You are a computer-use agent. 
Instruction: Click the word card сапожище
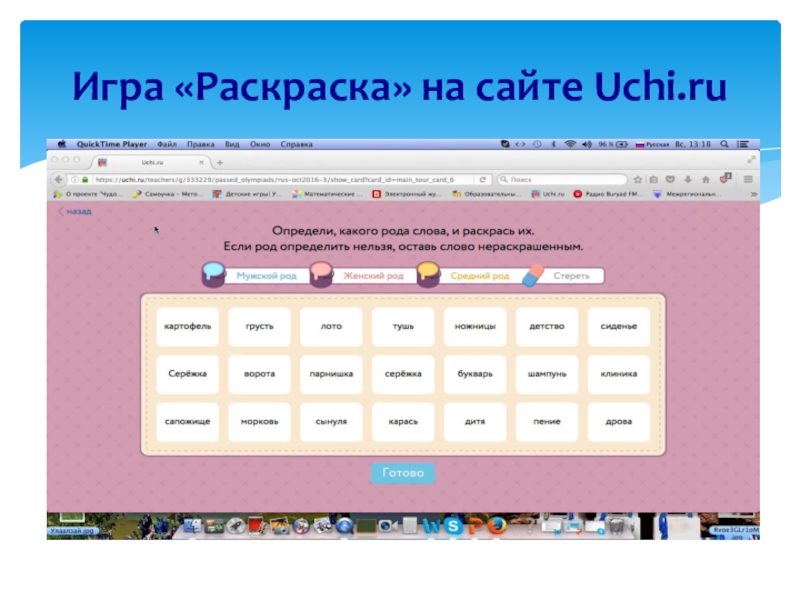187,421
